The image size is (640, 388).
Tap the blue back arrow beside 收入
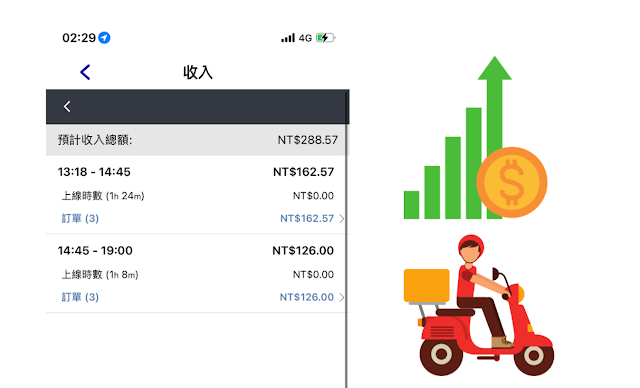coord(85,72)
